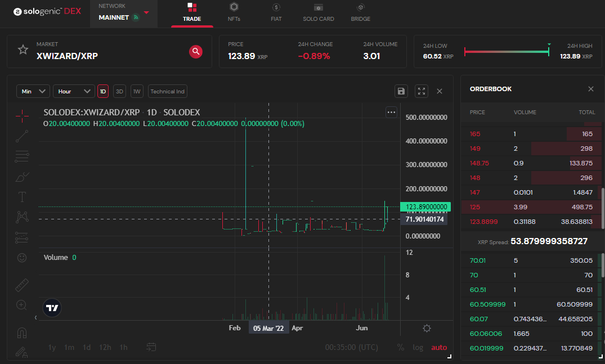Save the chart layout with the floppy icon
605x364 pixels.
401,91
